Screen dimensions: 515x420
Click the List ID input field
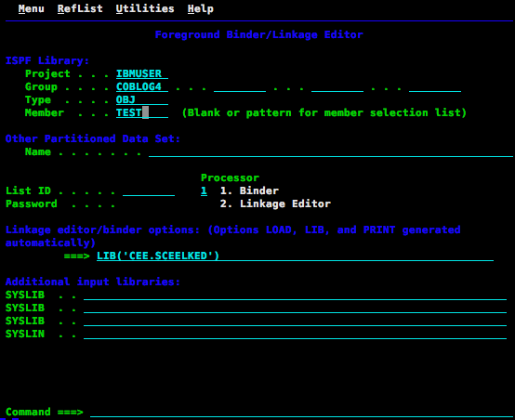pyautogui.click(x=149, y=190)
